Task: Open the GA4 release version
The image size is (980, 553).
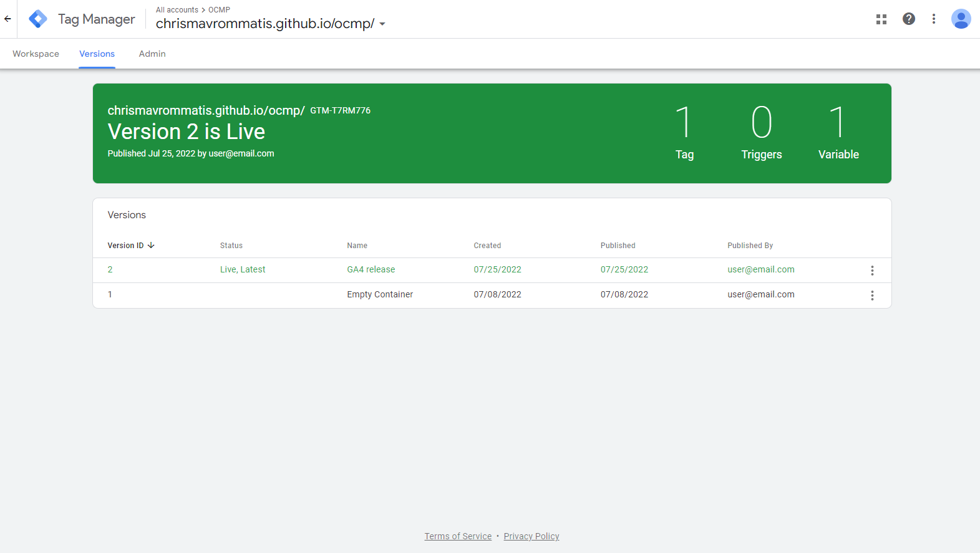Action: pyautogui.click(x=371, y=269)
